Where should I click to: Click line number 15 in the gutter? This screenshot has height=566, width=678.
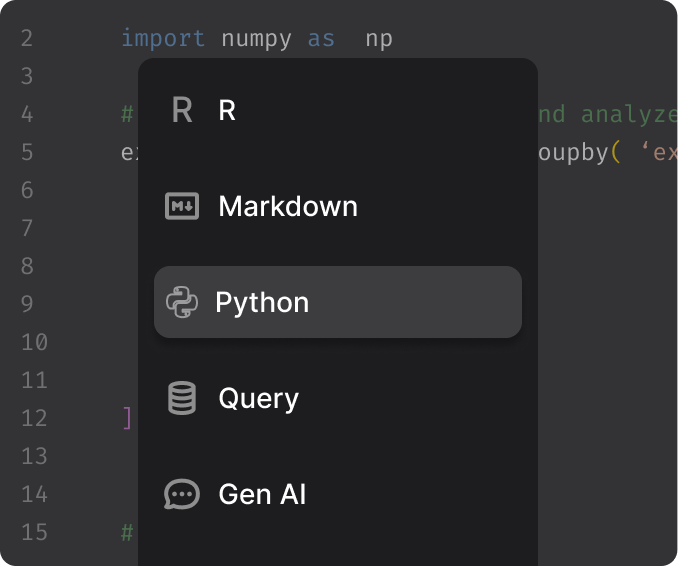34,532
